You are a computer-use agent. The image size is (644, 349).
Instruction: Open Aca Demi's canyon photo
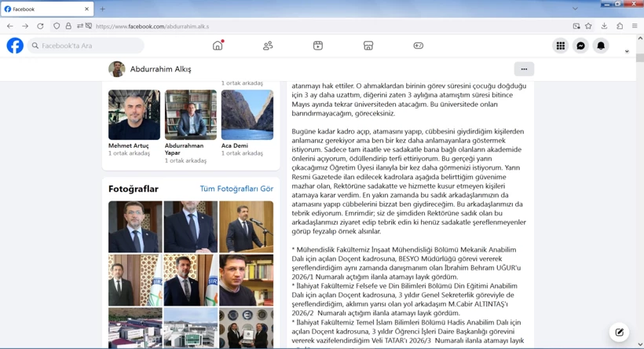pos(247,115)
